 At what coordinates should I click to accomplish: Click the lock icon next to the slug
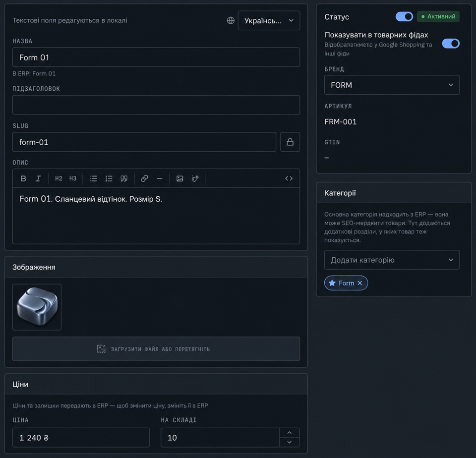[x=290, y=142]
